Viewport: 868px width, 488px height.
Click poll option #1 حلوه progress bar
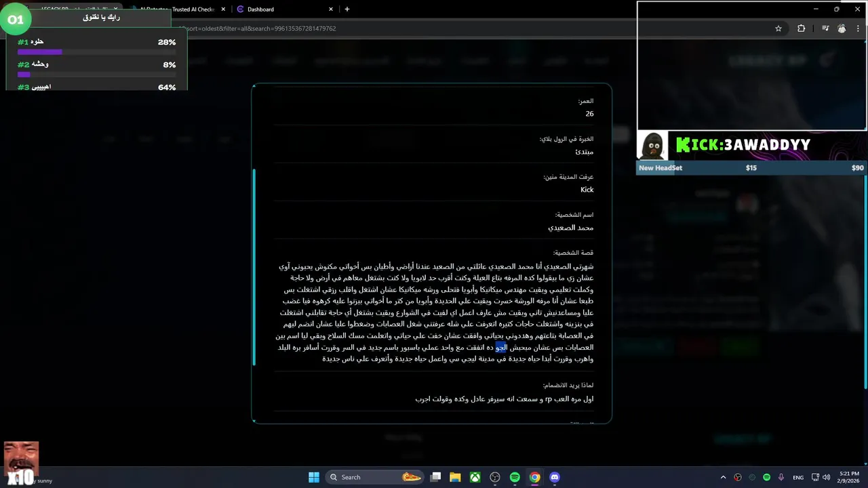click(96, 52)
